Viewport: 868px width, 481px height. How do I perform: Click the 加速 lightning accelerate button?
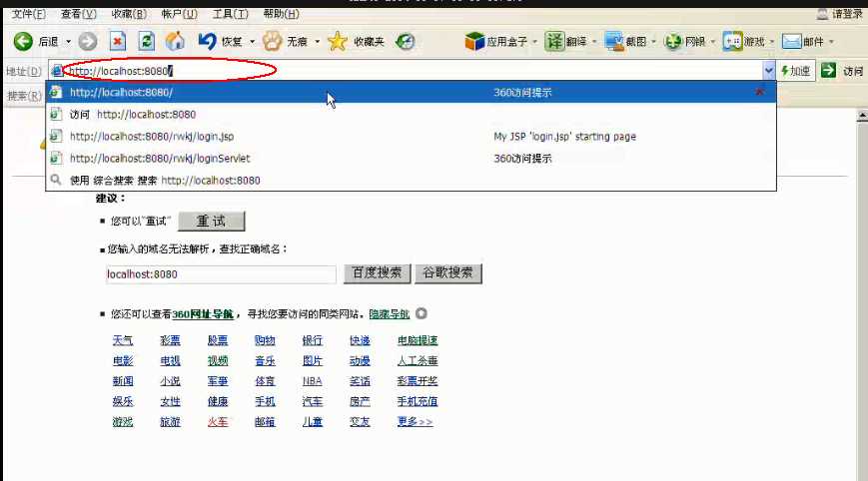[795, 71]
